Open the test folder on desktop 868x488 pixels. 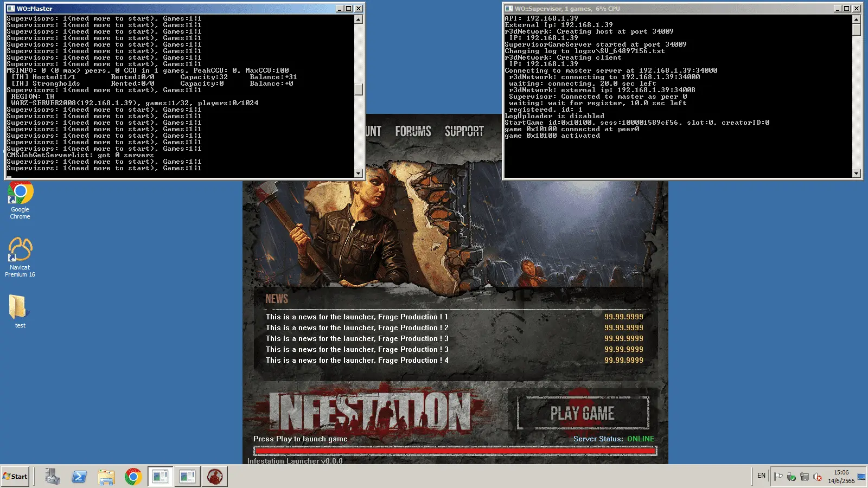20,311
